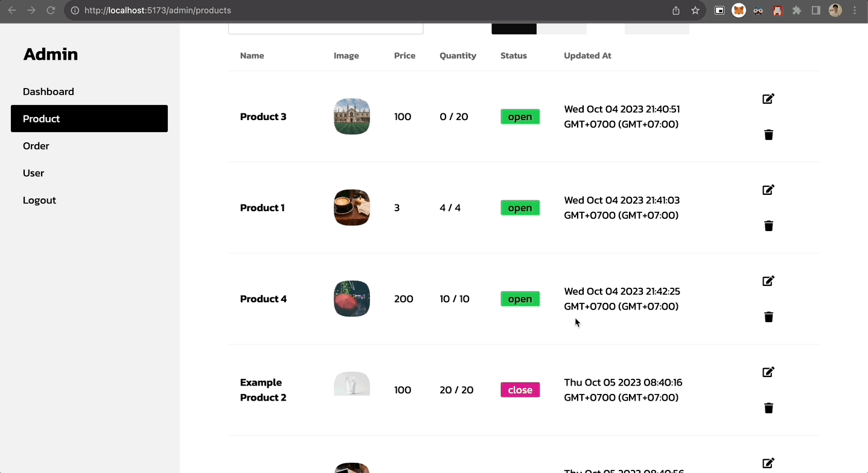Toggle the browser side panel
Viewport: 868px width, 473px height.
[816, 10]
